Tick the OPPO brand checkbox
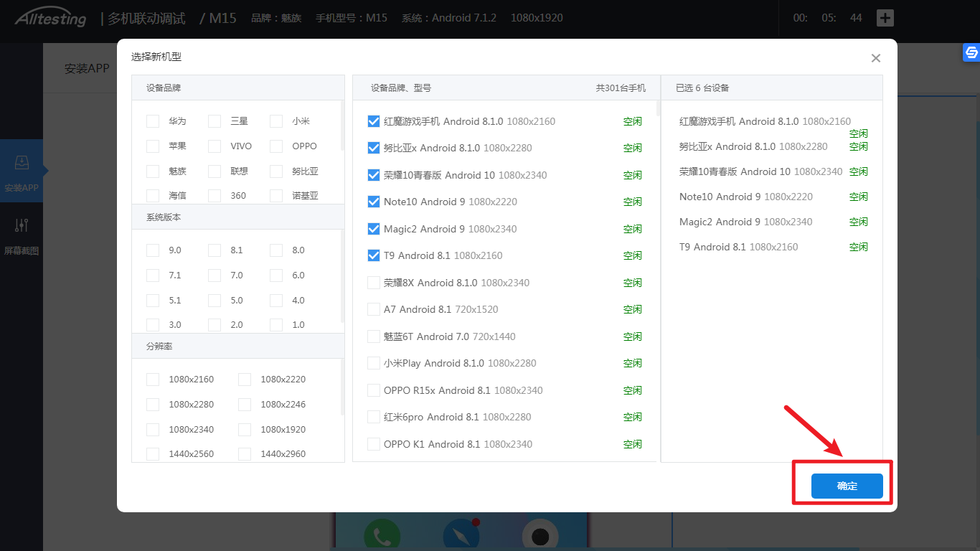This screenshot has width=980, height=551. coord(276,146)
